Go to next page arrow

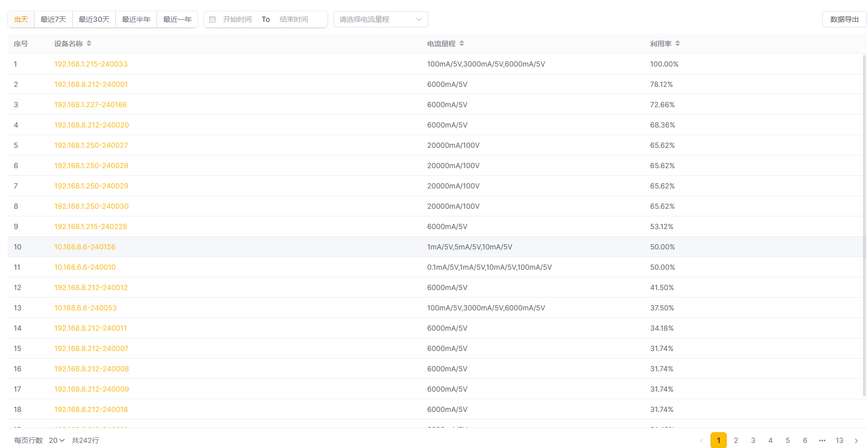tap(856, 440)
